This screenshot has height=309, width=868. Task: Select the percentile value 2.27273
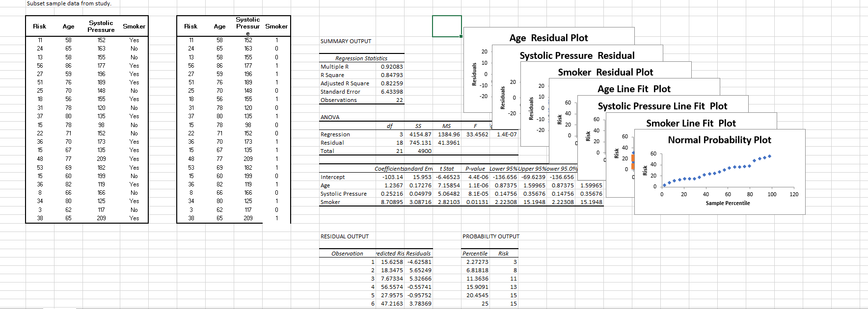click(x=477, y=262)
